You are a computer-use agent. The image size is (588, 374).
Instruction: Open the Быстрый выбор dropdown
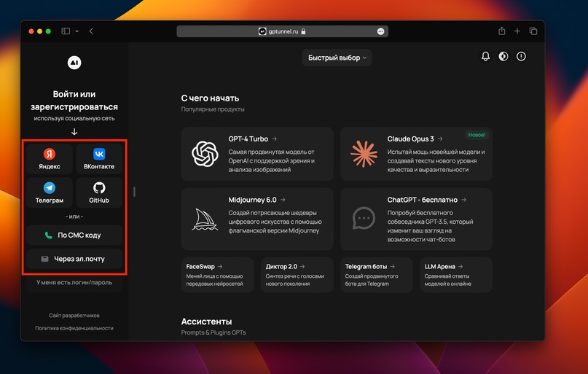click(337, 58)
